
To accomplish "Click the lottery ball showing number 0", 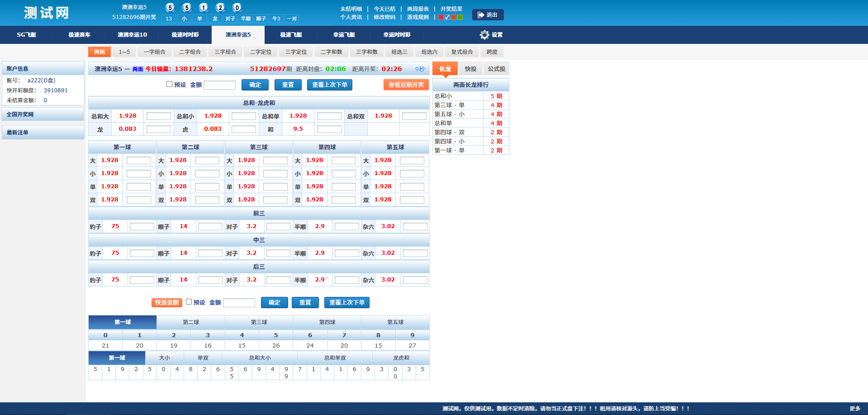I will 237,8.
